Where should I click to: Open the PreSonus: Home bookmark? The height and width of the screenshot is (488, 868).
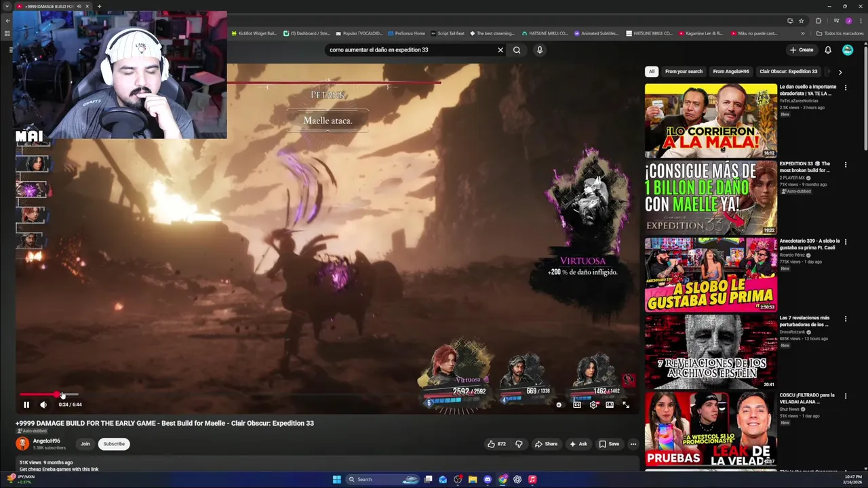pyautogui.click(x=406, y=33)
